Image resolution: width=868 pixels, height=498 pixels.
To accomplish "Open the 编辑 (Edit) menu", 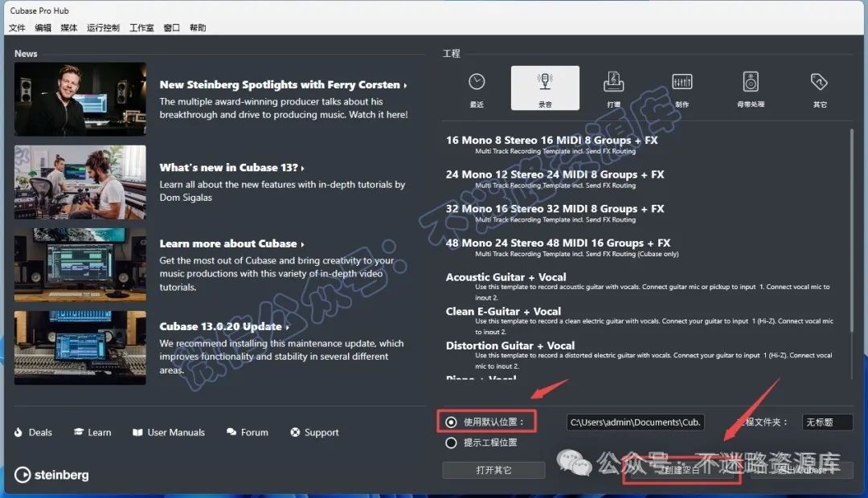I will (x=43, y=27).
